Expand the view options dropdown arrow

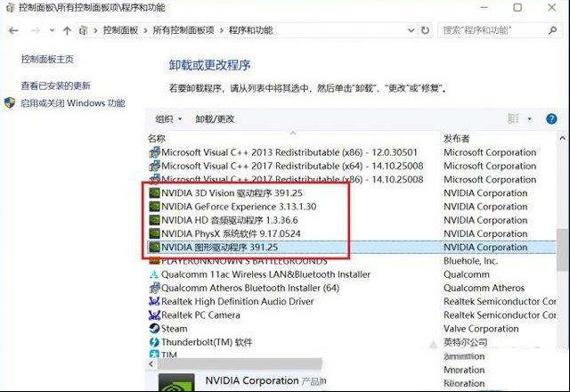529,118
